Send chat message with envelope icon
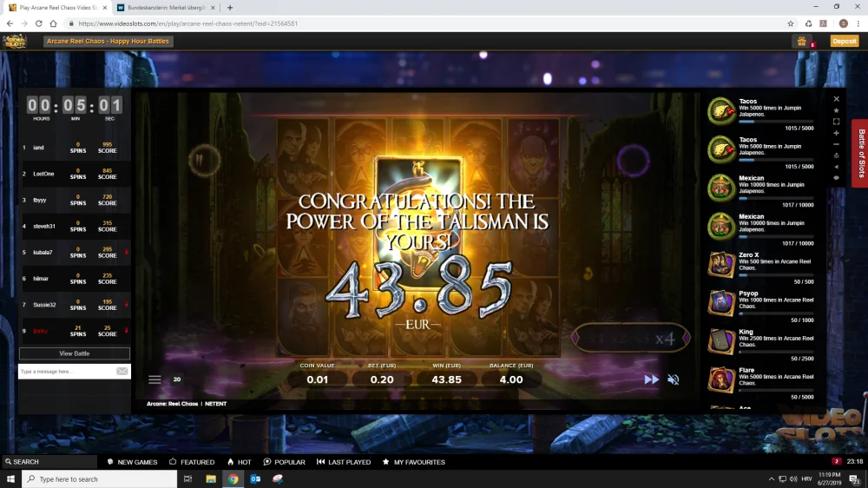 point(122,371)
